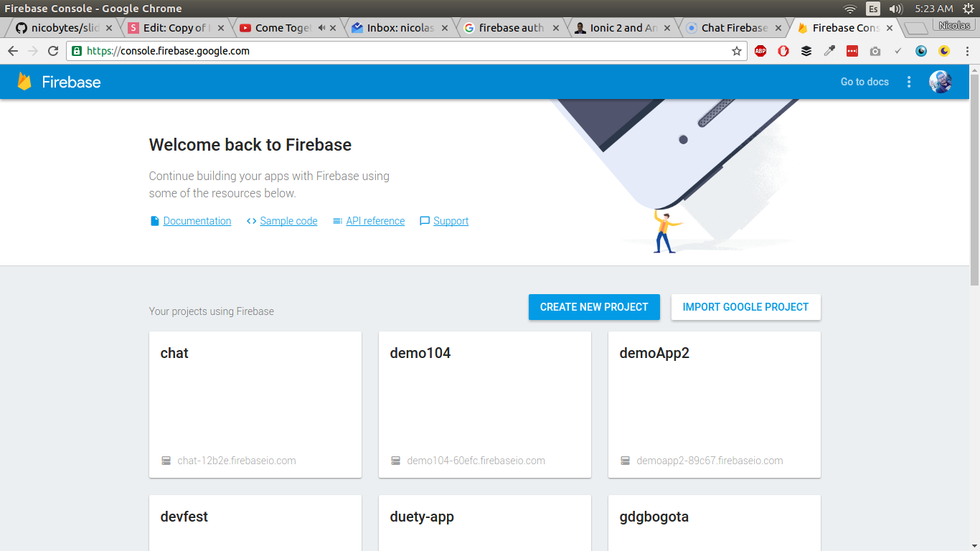Click the camera screenshot extension
980x551 pixels.
click(875, 51)
